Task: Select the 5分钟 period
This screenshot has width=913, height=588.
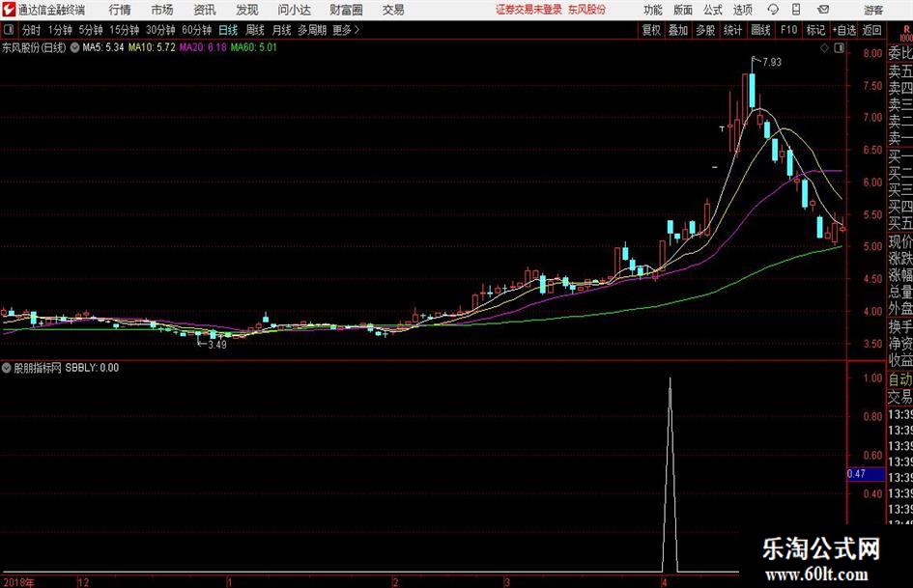Action: 91,30
